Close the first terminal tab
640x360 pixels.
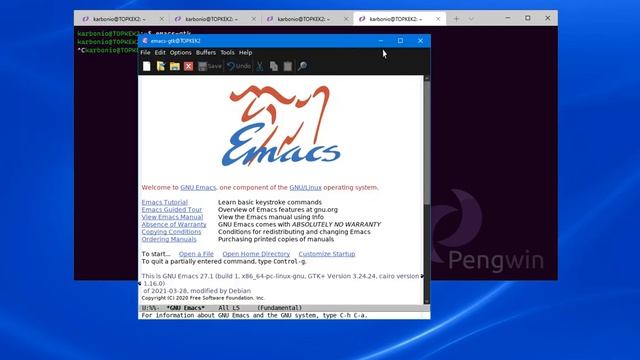click(x=162, y=19)
